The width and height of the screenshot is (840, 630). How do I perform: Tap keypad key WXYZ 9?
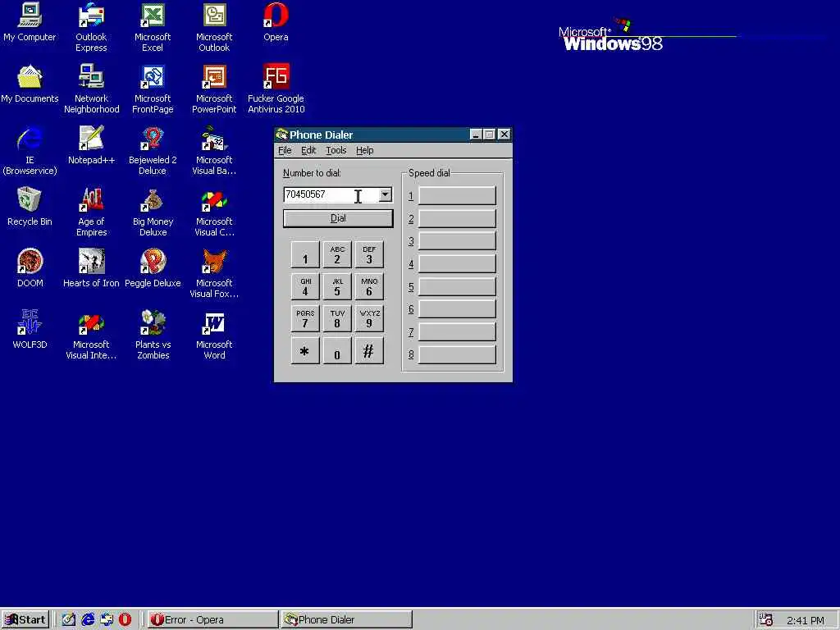tap(369, 319)
